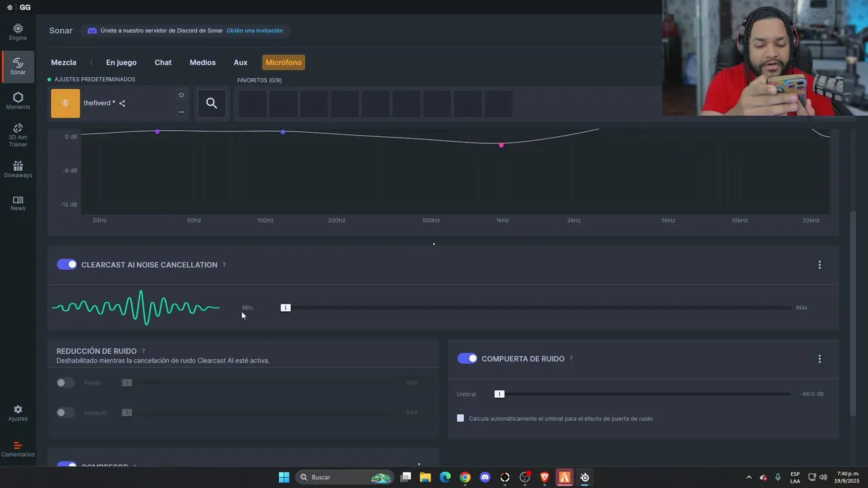Open Giveaways in the sidebar
The height and width of the screenshot is (488, 868).
18,169
